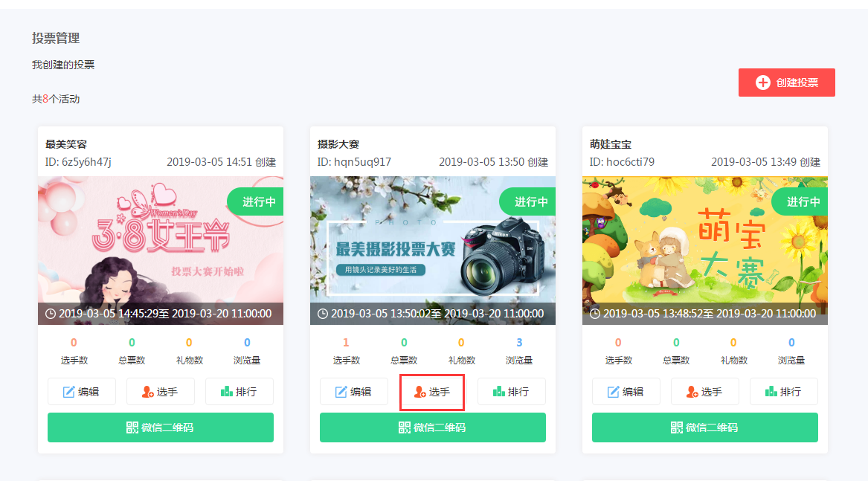Image resolution: width=868 pixels, height=481 pixels.
Task: Edit the 最美笑容 voting activity
Action: [82, 391]
